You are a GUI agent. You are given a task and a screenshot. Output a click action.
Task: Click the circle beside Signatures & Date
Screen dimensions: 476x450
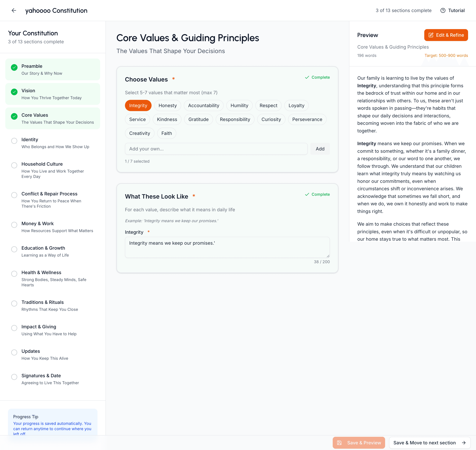click(x=14, y=377)
